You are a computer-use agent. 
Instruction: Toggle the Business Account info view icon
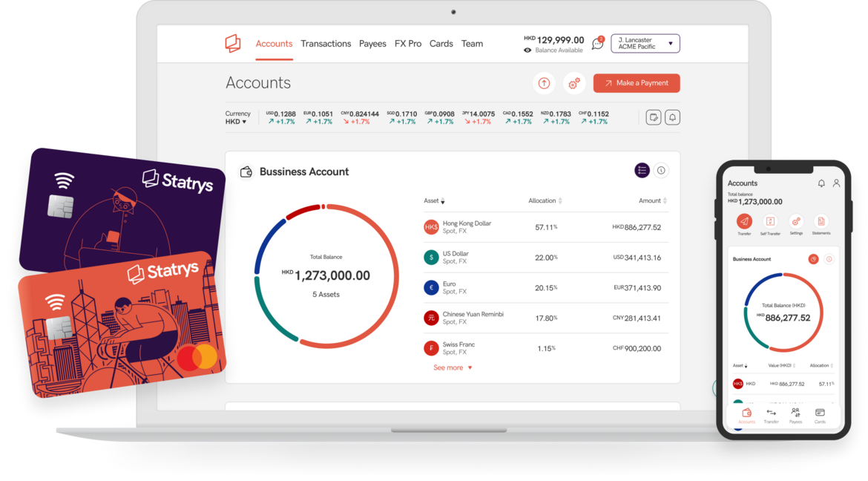pos(661,171)
